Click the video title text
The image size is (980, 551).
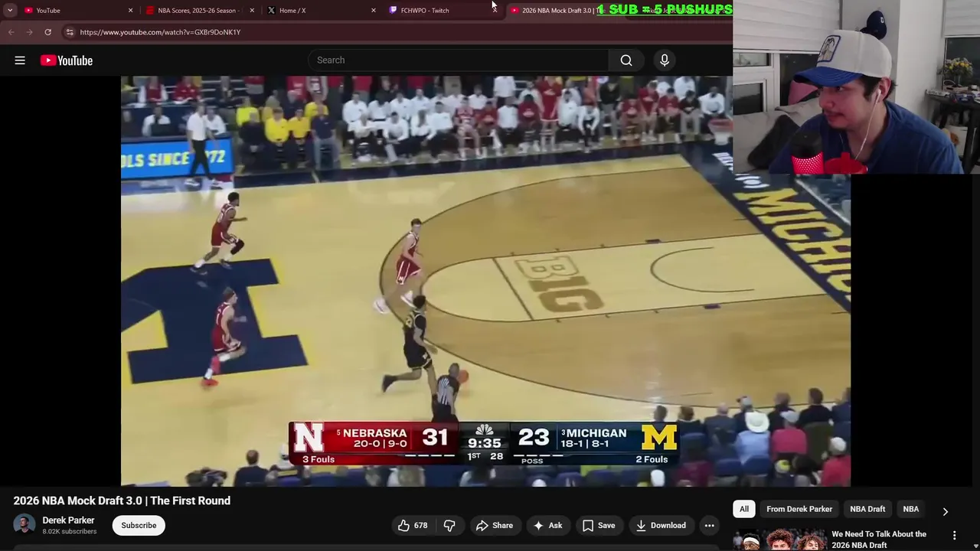pos(122,500)
